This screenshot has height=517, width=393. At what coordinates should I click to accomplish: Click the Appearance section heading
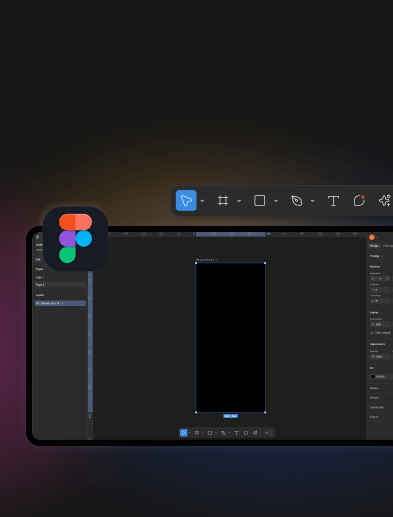point(377,344)
